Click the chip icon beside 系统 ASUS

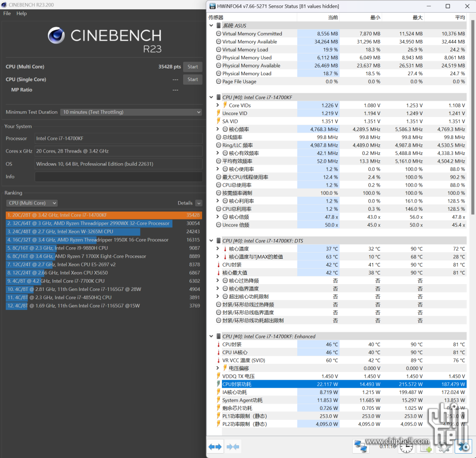coord(218,25)
